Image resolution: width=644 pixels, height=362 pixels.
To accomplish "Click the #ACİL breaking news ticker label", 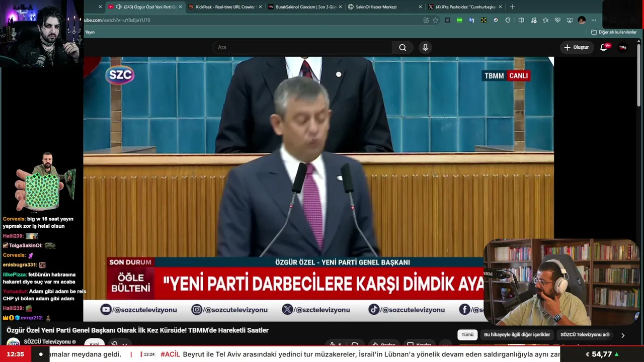I will pos(170,354).
